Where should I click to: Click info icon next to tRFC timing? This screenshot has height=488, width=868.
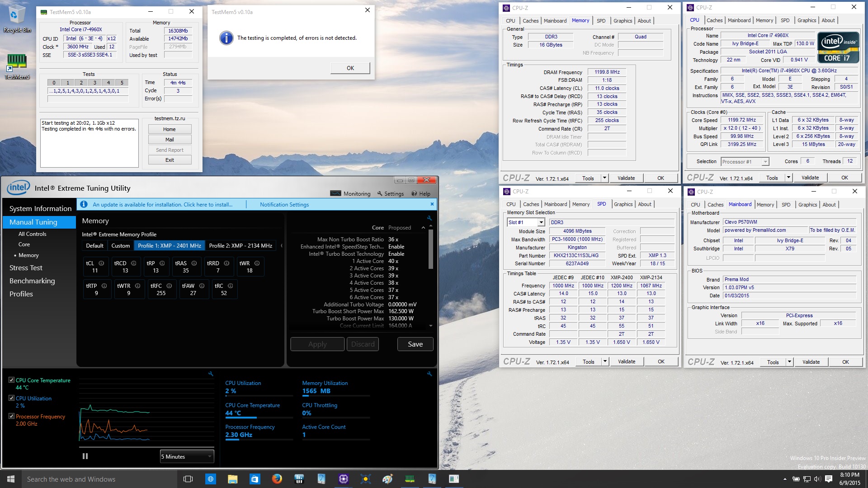(169, 286)
